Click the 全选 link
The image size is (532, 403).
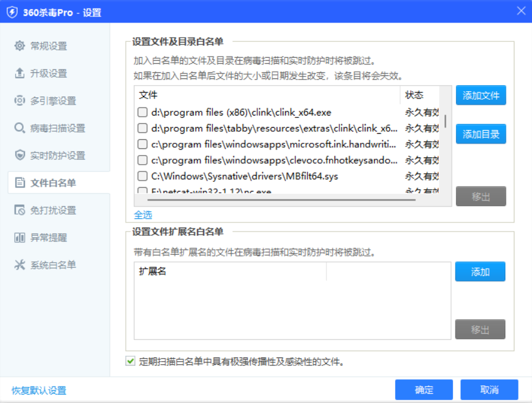click(143, 215)
